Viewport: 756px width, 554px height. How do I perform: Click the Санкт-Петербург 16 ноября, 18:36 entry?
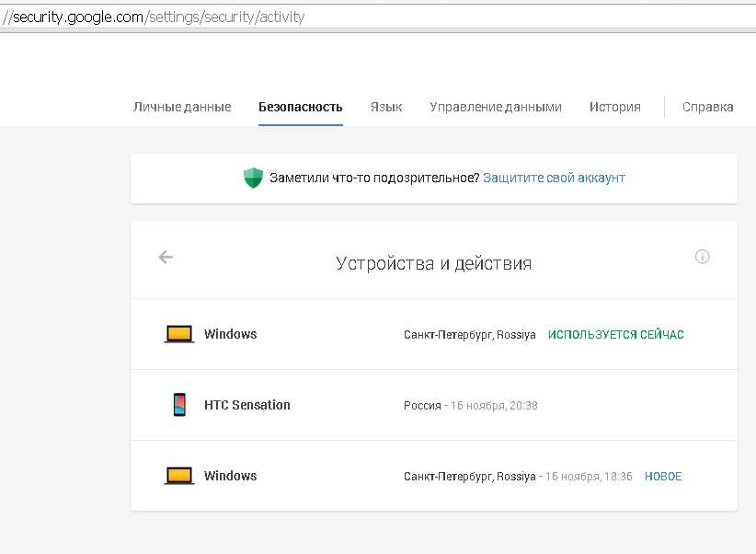518,477
